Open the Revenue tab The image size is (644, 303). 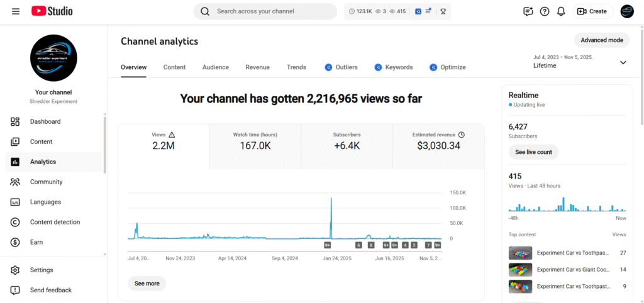point(257,67)
